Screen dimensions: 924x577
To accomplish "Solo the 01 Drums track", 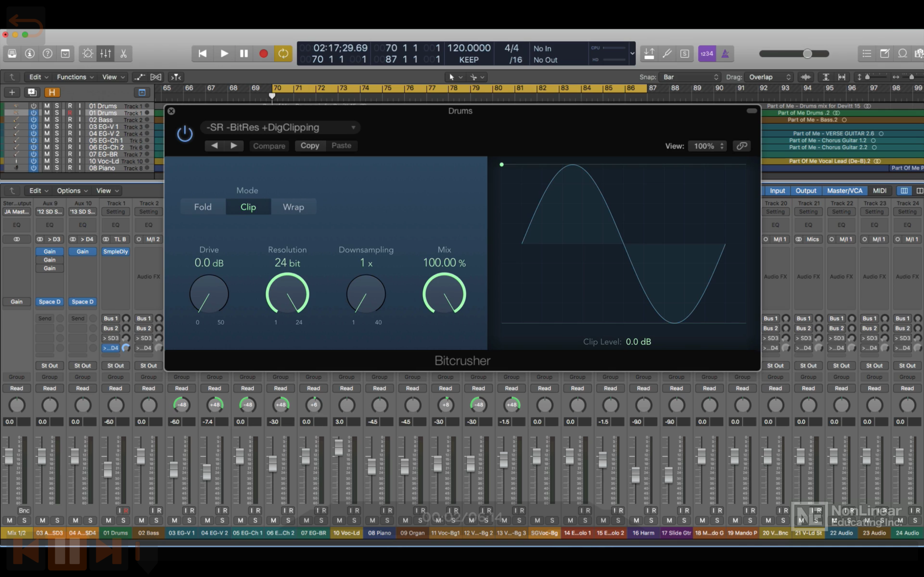I will (57, 106).
